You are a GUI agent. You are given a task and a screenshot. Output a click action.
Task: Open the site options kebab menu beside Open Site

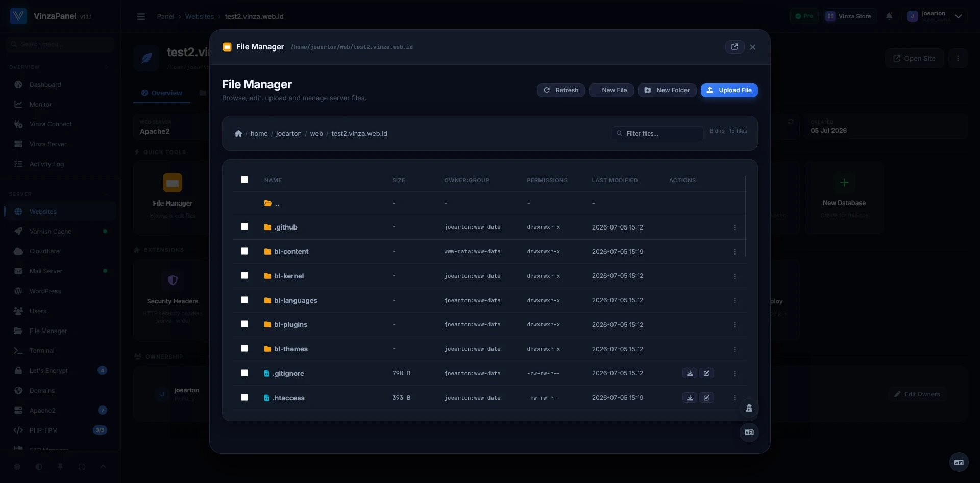(x=958, y=59)
